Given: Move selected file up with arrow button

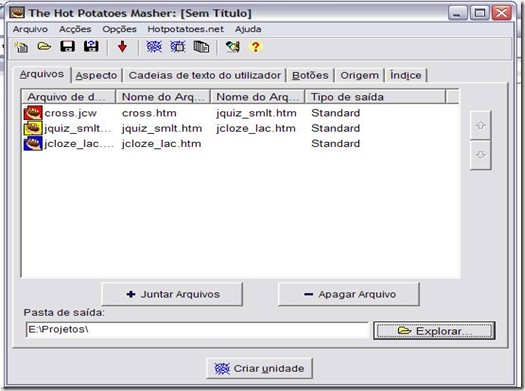Looking at the screenshot, I should pos(480,126).
